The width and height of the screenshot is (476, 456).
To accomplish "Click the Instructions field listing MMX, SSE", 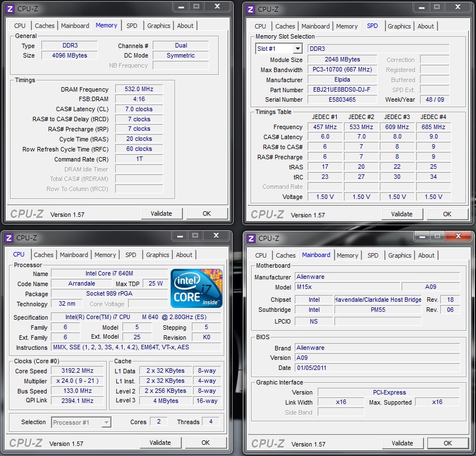I will (136, 348).
